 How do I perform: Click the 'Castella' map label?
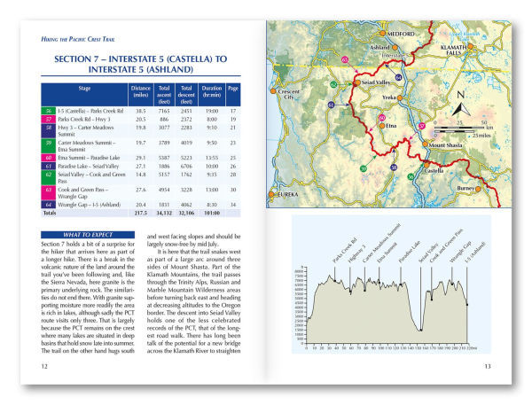click(434, 171)
